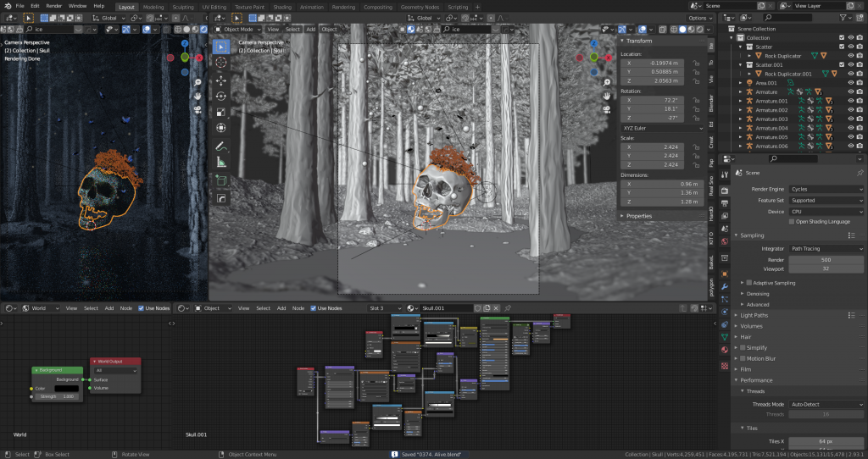Enable Simplify checkbox

coord(743,348)
